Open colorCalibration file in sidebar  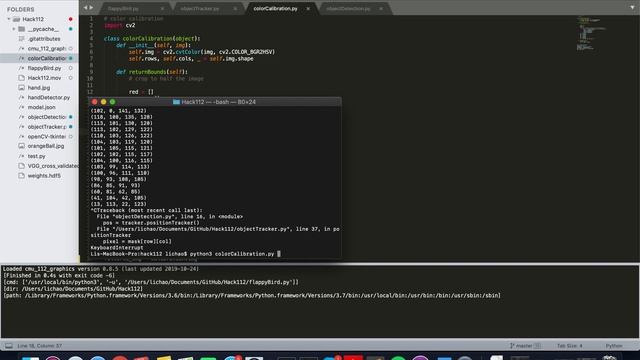tap(47, 58)
